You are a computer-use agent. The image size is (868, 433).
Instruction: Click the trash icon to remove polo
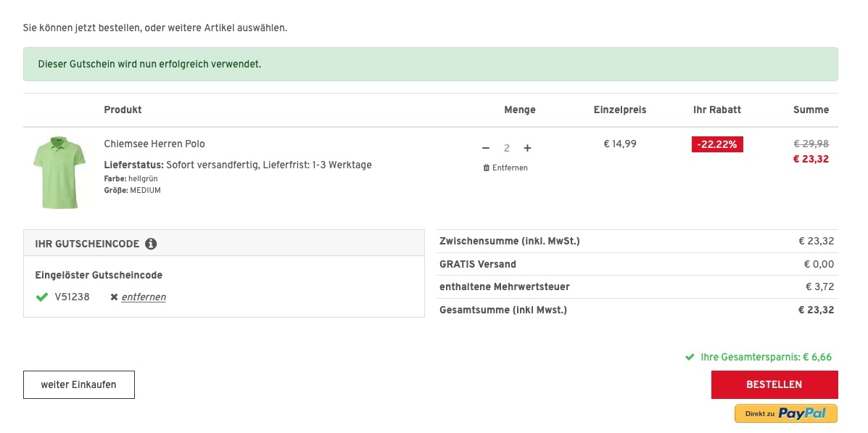point(486,168)
